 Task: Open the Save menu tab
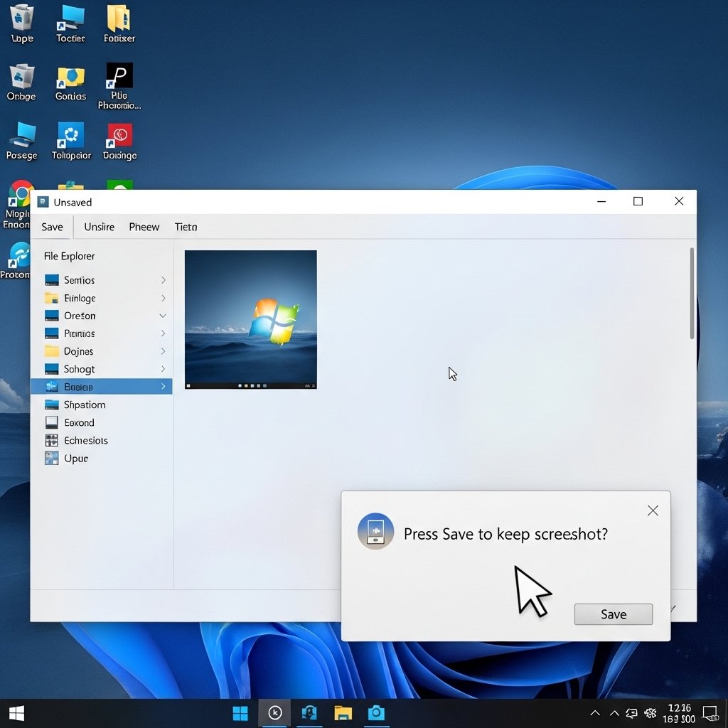click(x=52, y=227)
